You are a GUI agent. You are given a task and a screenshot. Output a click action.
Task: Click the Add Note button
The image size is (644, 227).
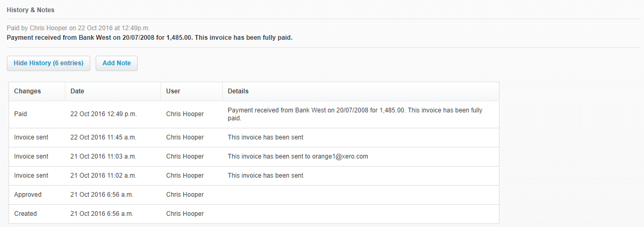coord(116,63)
